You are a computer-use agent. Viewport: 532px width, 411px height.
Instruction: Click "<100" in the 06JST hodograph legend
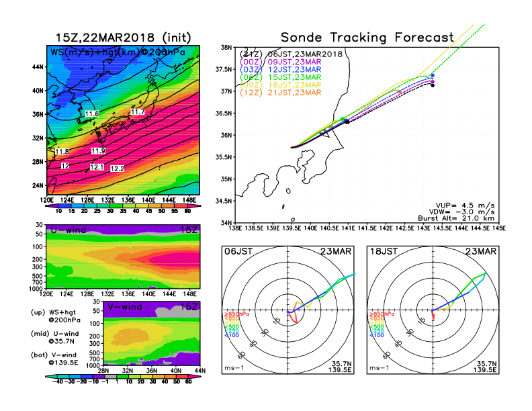click(x=232, y=335)
